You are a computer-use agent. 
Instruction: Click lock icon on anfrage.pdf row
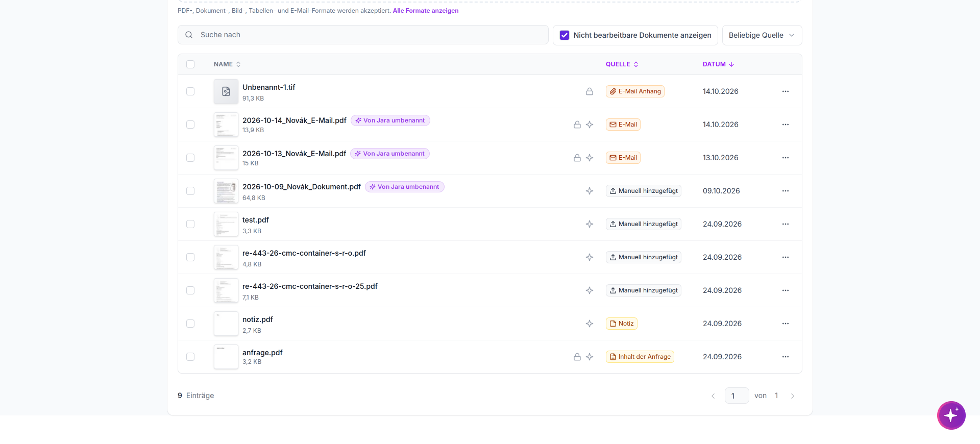577,357
